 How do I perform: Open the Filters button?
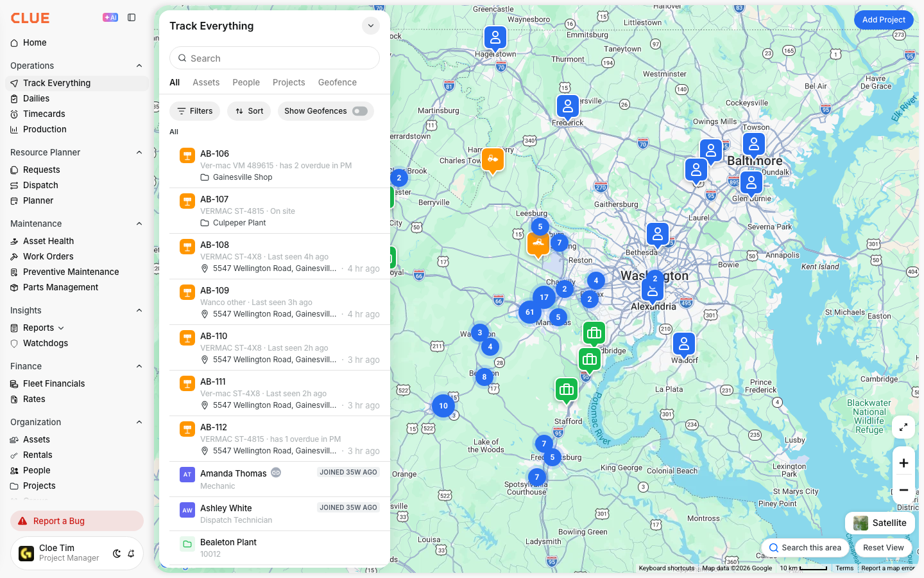pyautogui.click(x=195, y=111)
